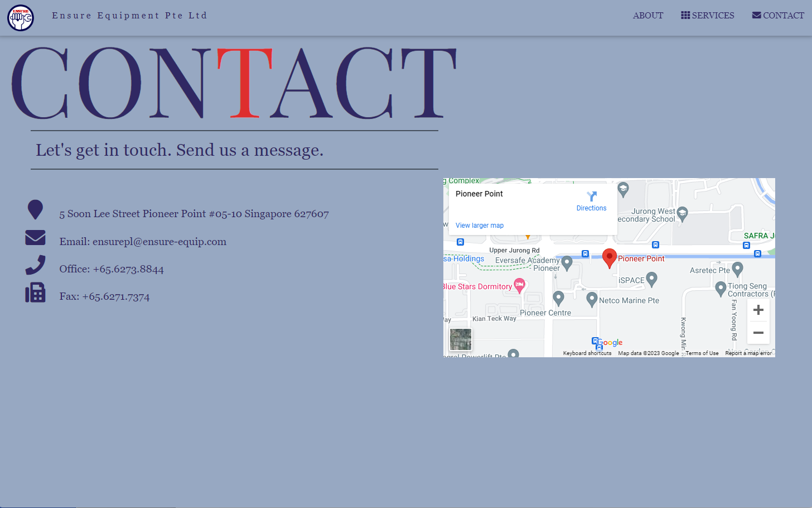Open the SERVICES page from the navigation
This screenshot has height=508, width=812.
click(x=713, y=15)
